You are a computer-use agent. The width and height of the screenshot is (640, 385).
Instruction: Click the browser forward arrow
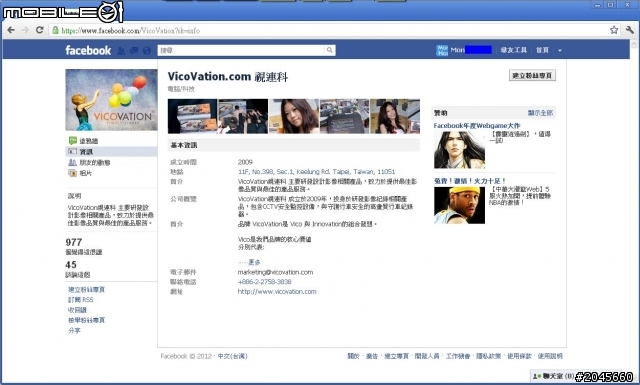(25, 30)
